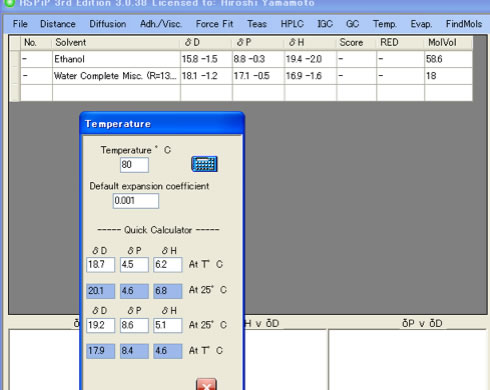Viewport: 490px width, 390px height.
Task: Click the blue calculator icon
Action: [204, 164]
